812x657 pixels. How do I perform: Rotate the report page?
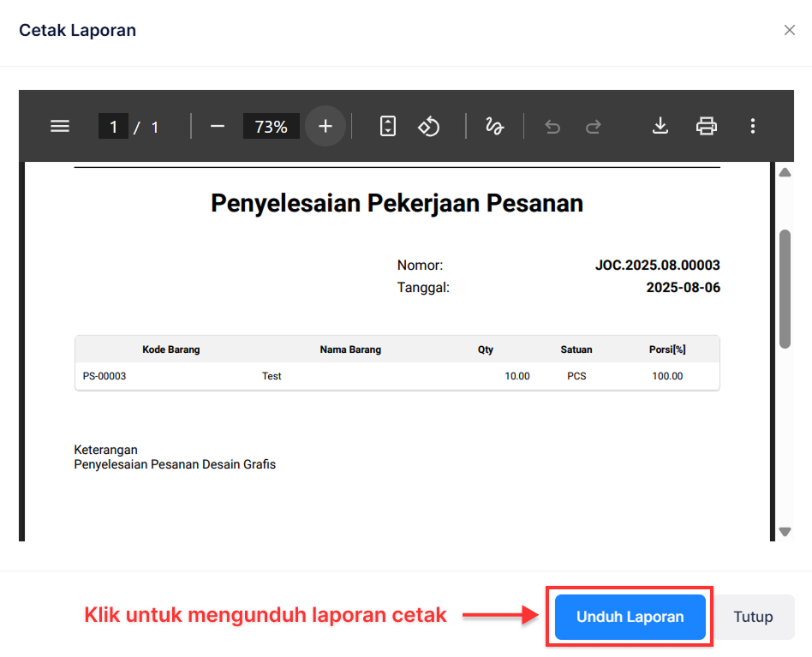[x=428, y=126]
